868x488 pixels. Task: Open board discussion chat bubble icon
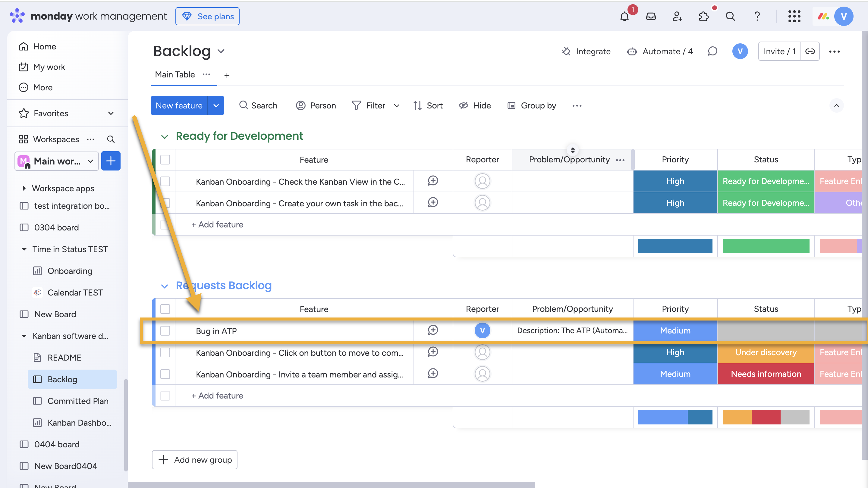pyautogui.click(x=712, y=51)
